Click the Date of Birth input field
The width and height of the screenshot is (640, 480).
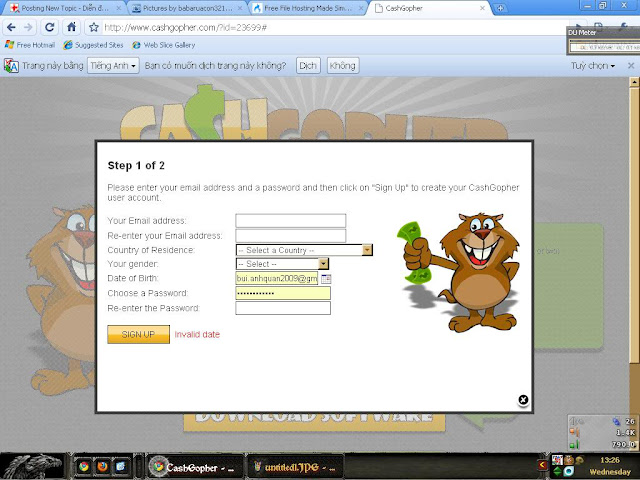[x=277, y=278]
